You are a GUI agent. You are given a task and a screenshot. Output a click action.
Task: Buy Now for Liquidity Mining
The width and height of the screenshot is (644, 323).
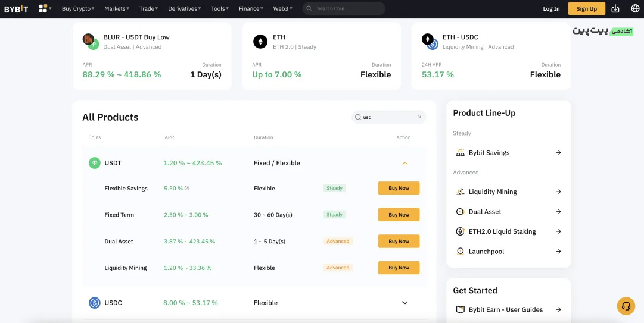coord(399,268)
